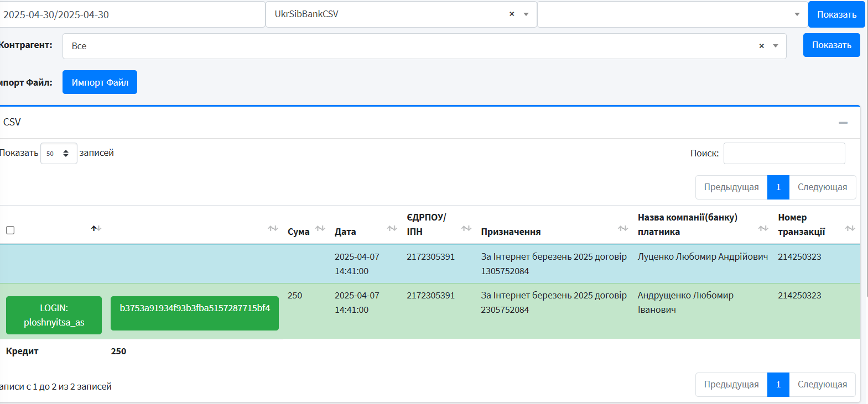Click the sum 250 in the green row
868x404 pixels.
pos(295,295)
